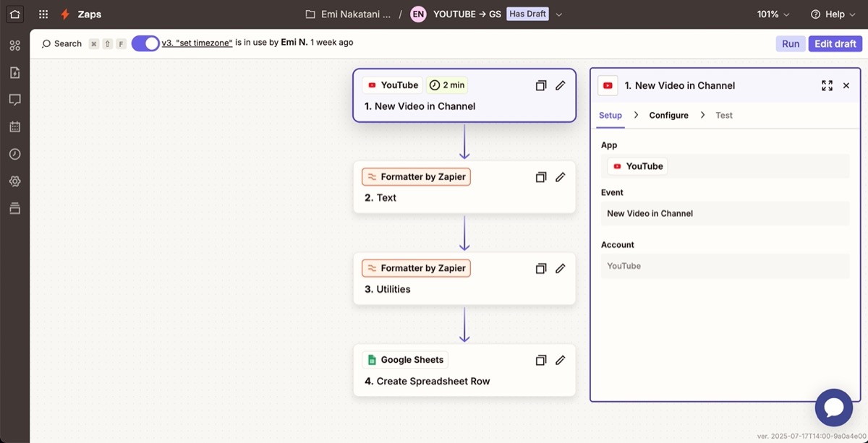This screenshot has width=868, height=443.
Task: Click the Has Draft badge
Action: tap(528, 14)
